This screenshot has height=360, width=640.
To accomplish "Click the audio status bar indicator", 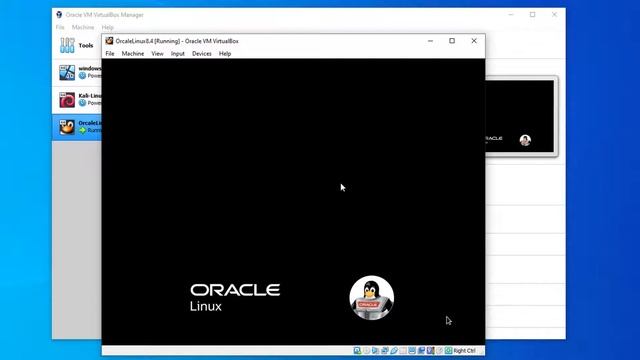I will (376, 351).
